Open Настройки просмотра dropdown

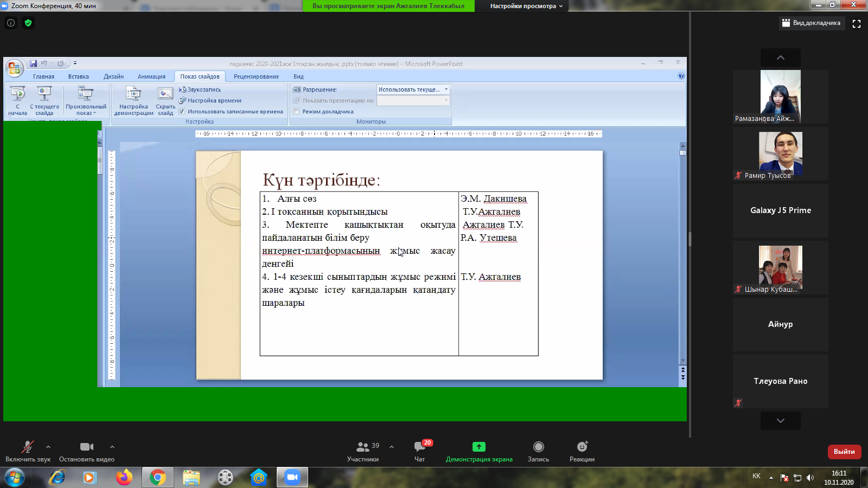[x=526, y=6]
